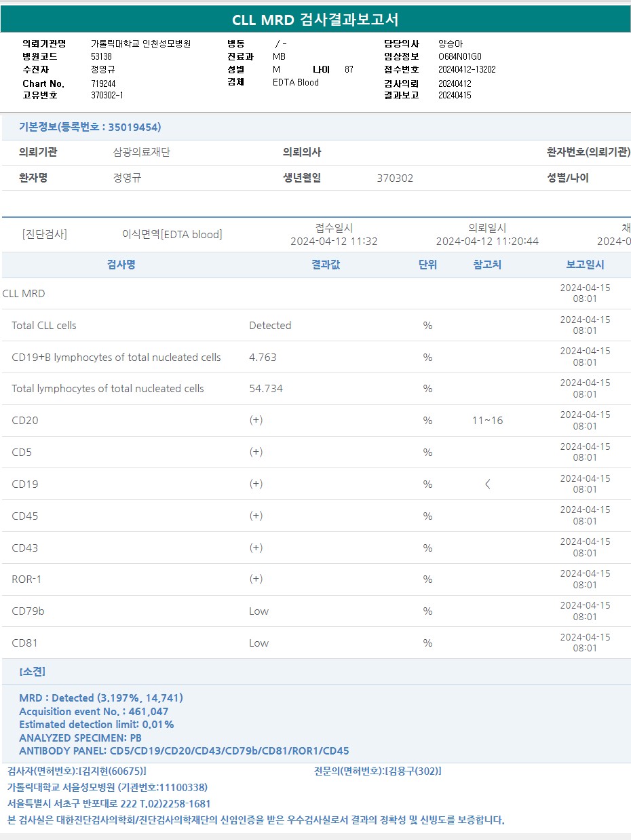Click the [진단검사] category label

point(45,235)
